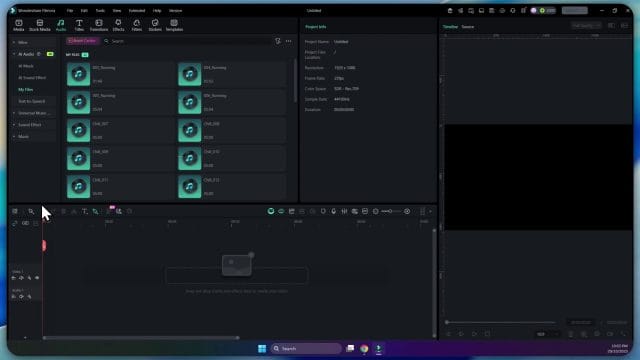Open the Media tab
The height and width of the screenshot is (360, 640).
click(x=19, y=25)
